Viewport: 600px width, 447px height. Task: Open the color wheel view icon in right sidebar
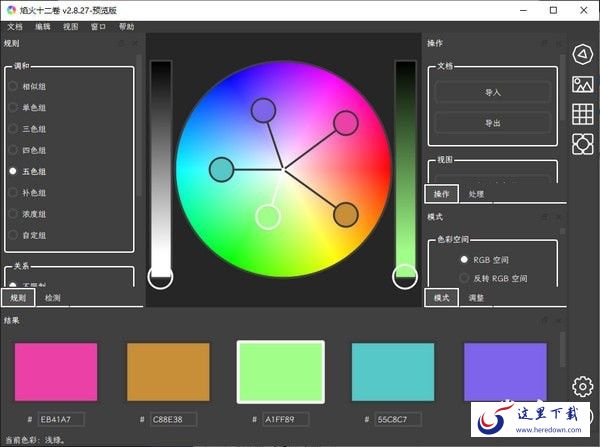coord(583,53)
